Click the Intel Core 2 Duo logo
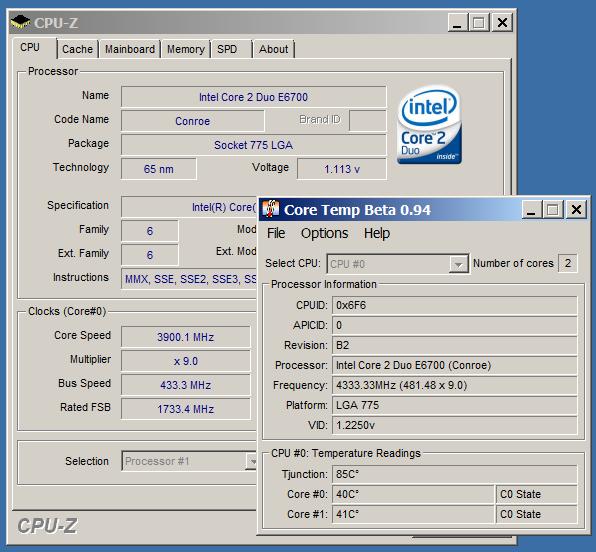The height and width of the screenshot is (552, 596). coord(430,125)
